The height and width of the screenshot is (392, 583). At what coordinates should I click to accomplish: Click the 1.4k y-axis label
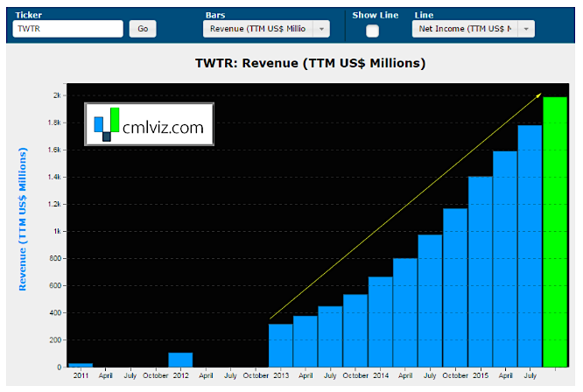tap(54, 177)
